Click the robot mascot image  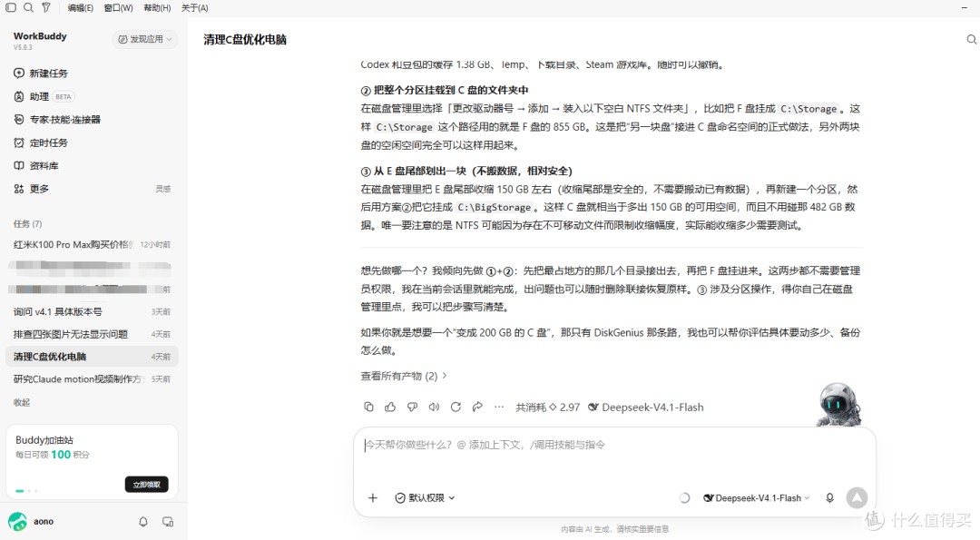click(x=838, y=405)
